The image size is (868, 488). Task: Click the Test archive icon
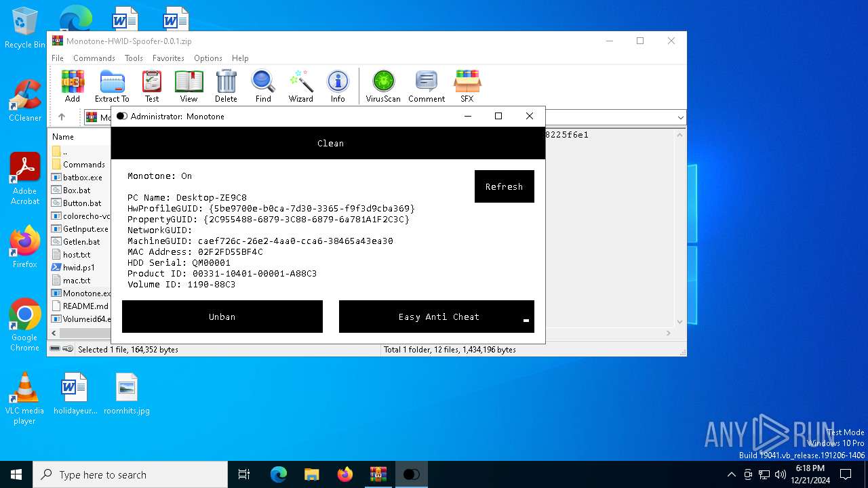pos(152,86)
